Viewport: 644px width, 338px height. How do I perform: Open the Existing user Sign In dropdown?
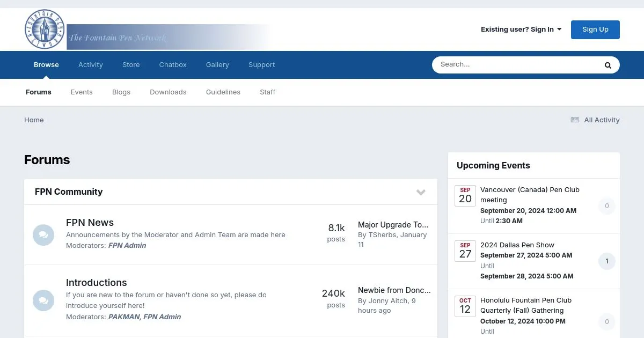pos(521,30)
